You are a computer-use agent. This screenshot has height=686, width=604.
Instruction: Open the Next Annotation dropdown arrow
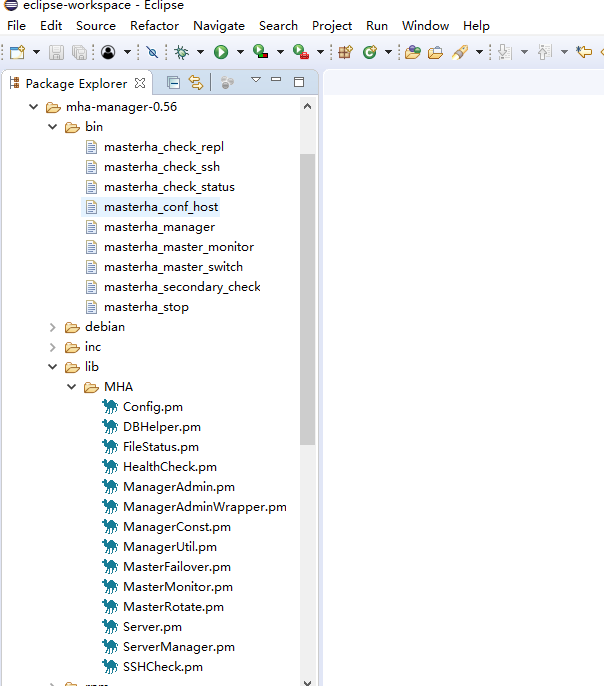pos(524,52)
